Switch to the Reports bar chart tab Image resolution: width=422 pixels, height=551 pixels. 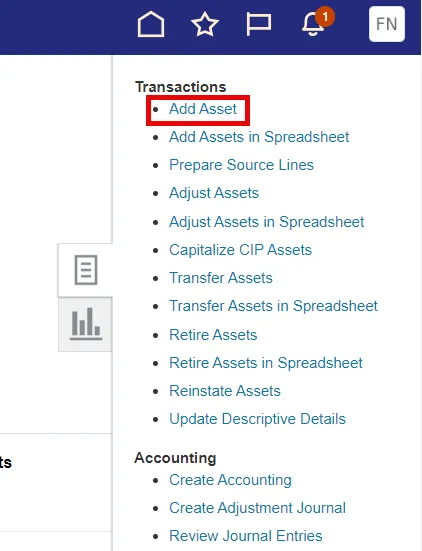tap(86, 324)
